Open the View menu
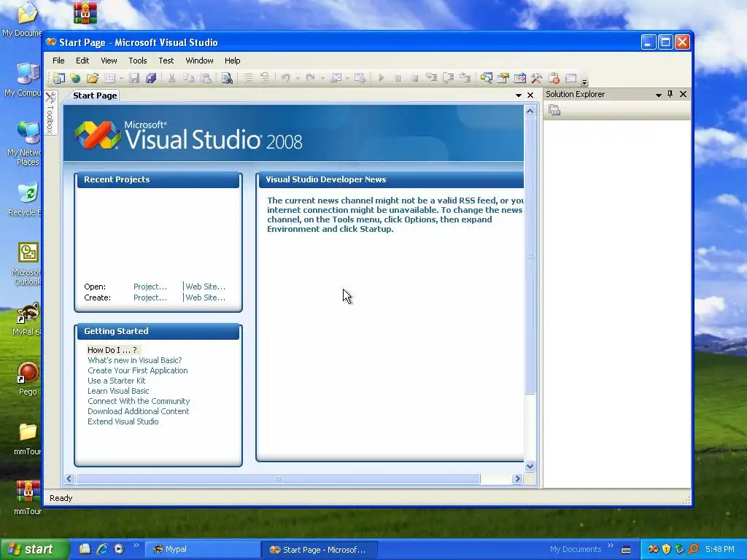This screenshot has width=747, height=560. [x=109, y=61]
